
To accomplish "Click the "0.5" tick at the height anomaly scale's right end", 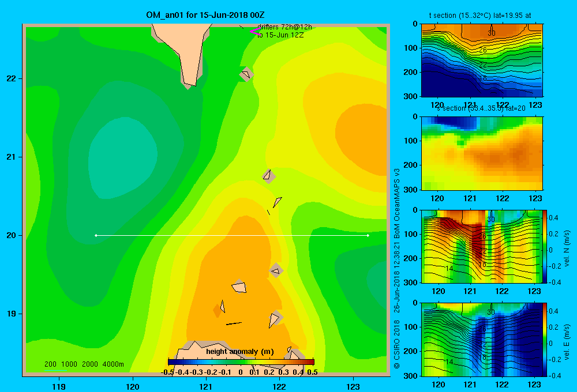I will (312, 372).
